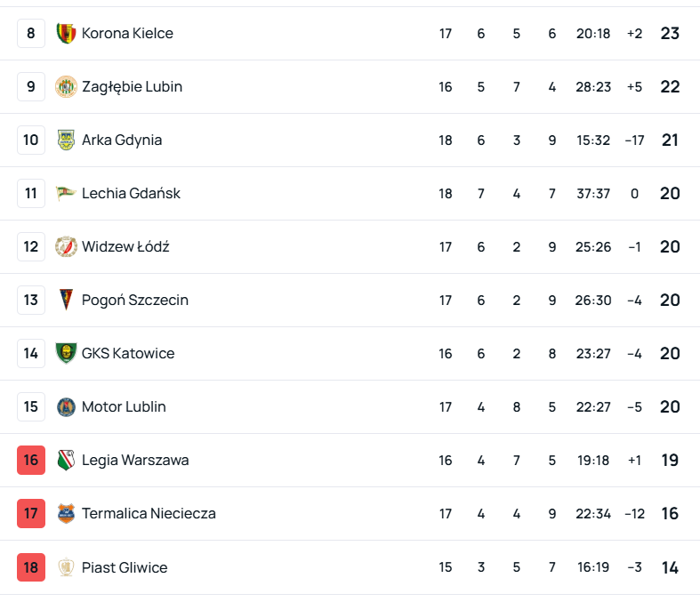Viewport: 700px width, 602px height.
Task: Click the Widzew Łódź club crest
Action: (x=66, y=247)
